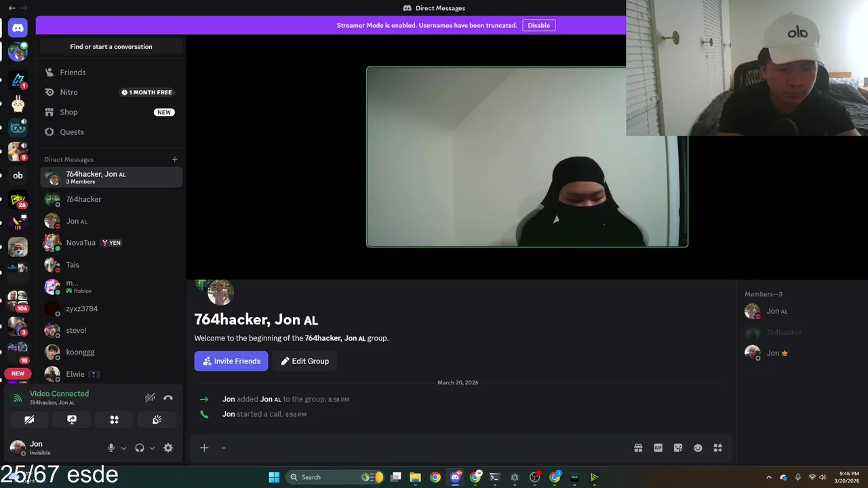Open the emoji picker
Image resolution: width=868 pixels, height=488 pixels.
[x=698, y=448]
